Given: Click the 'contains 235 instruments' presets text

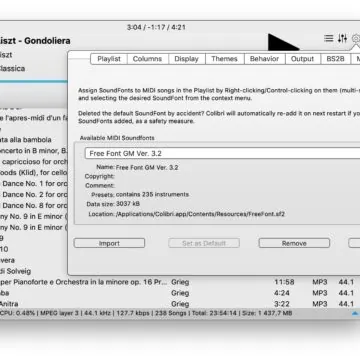Looking at the screenshot, I should point(152,194).
